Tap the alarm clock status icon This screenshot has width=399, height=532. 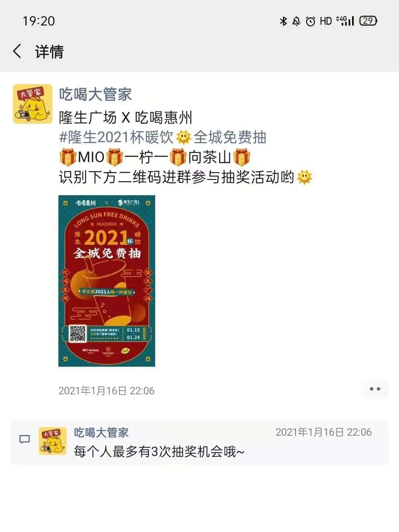tap(311, 21)
